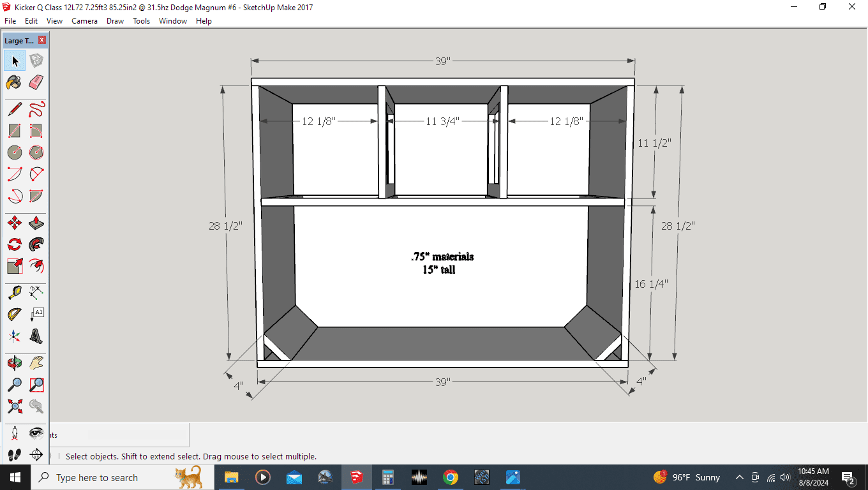Open the Tools menu
Viewport: 868px width, 490px height.
tap(142, 21)
